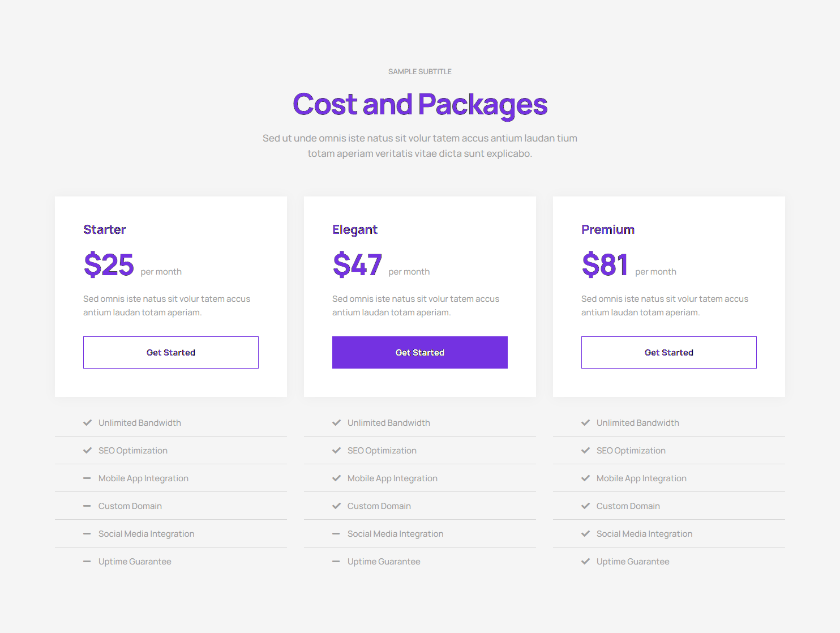
Task: Click checkmark next to Elegant SEO Optimization
Action: point(336,451)
